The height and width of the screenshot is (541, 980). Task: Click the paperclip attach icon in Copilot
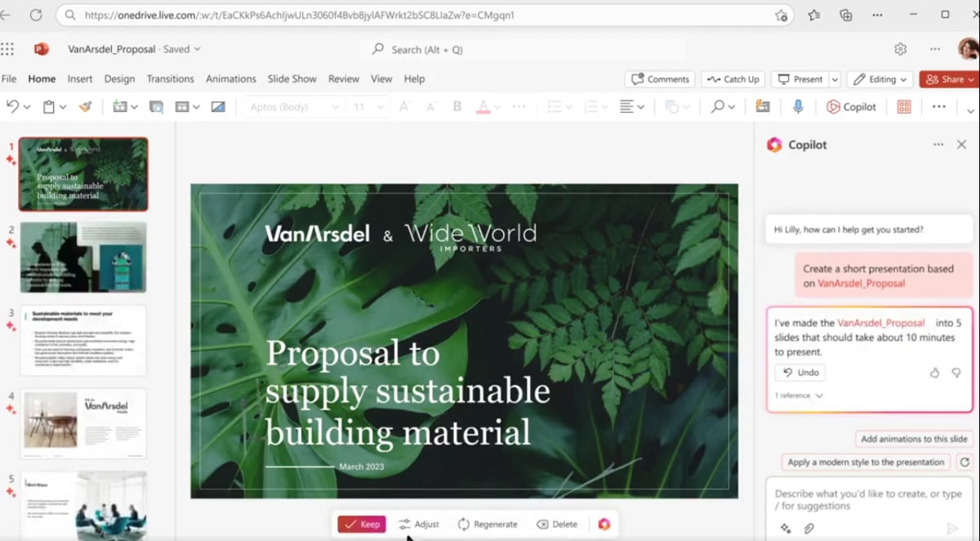pos(809,529)
